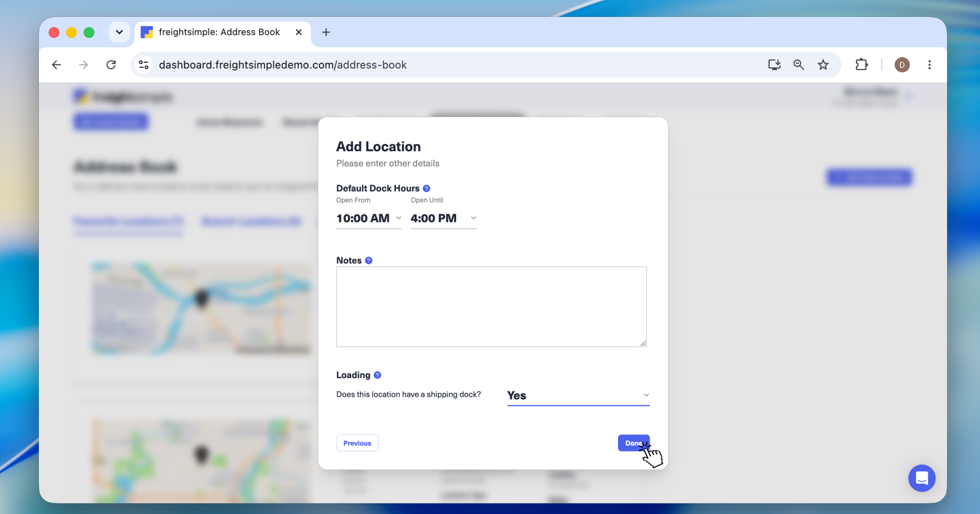Open the site information icon in address bar
Screen dimensions: 980x514
tap(144, 65)
